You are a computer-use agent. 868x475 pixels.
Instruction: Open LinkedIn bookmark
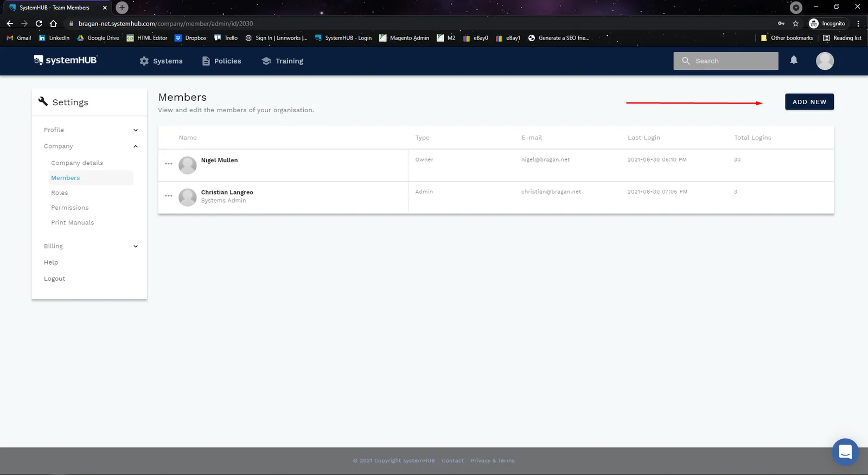(x=54, y=38)
